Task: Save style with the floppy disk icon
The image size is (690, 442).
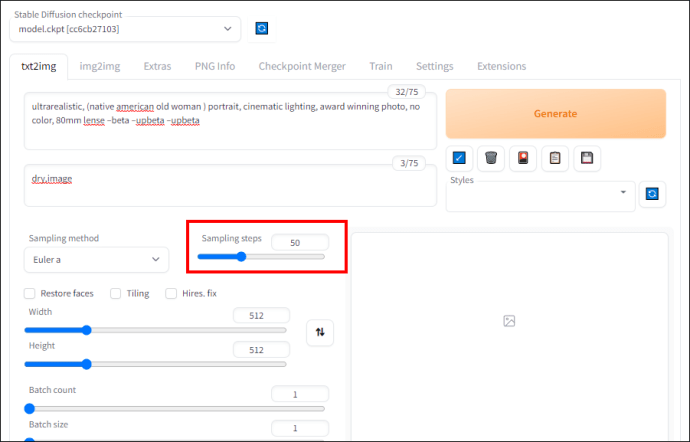Action: click(587, 158)
